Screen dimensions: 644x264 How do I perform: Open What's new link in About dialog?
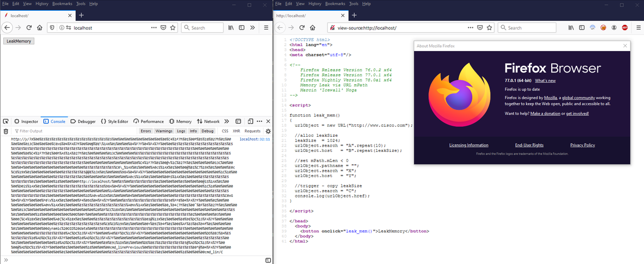point(545,80)
